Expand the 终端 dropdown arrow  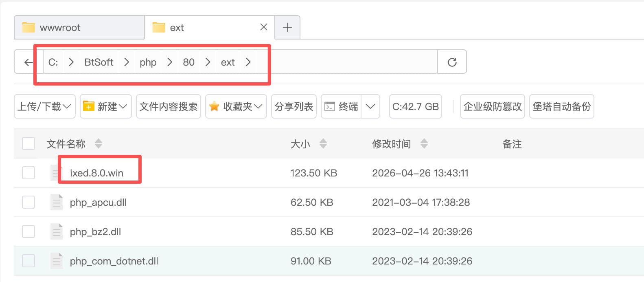[370, 107]
